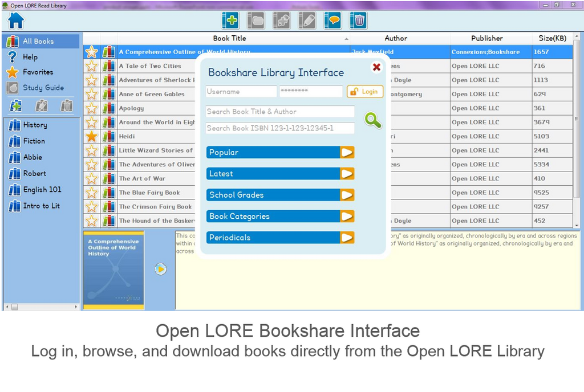
Task: Open the Abbie bookshelf
Action: click(x=25, y=157)
